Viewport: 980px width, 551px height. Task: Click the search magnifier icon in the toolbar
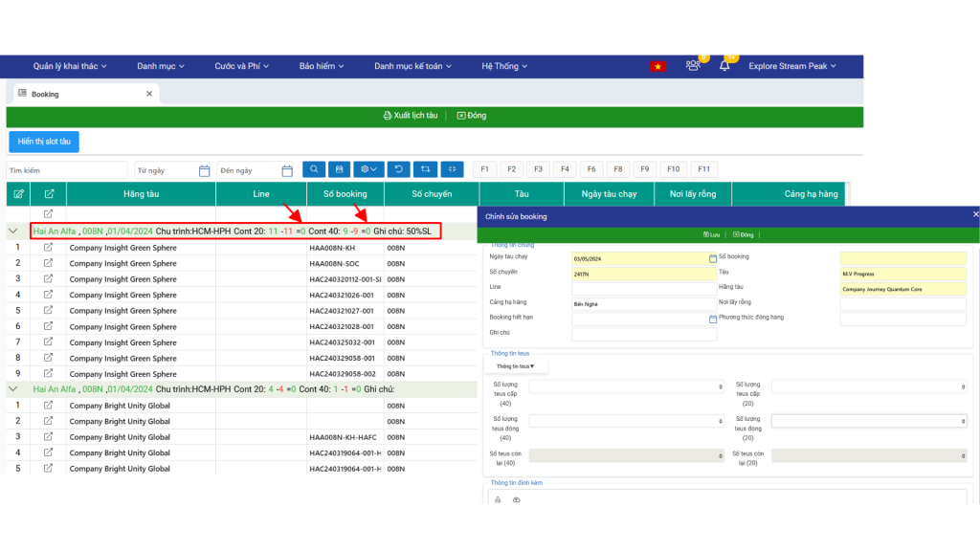click(x=314, y=168)
